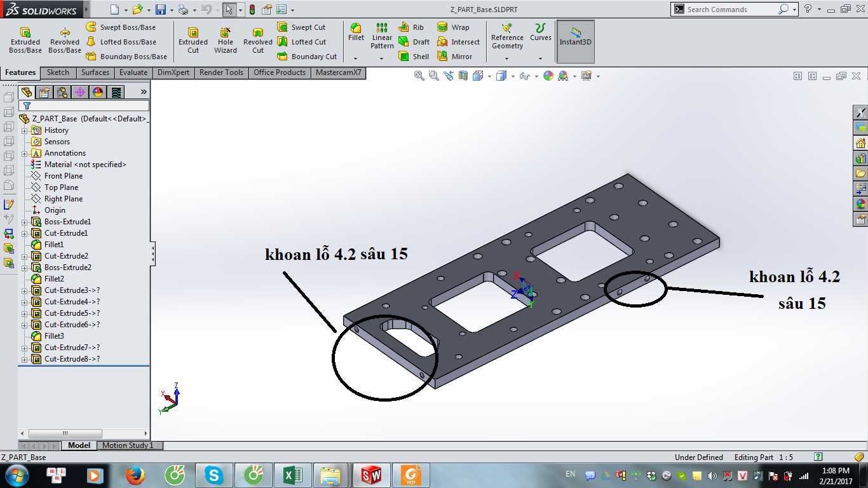The width and height of the screenshot is (868, 488).
Task: Open the Hole Wizard
Action: (226, 40)
